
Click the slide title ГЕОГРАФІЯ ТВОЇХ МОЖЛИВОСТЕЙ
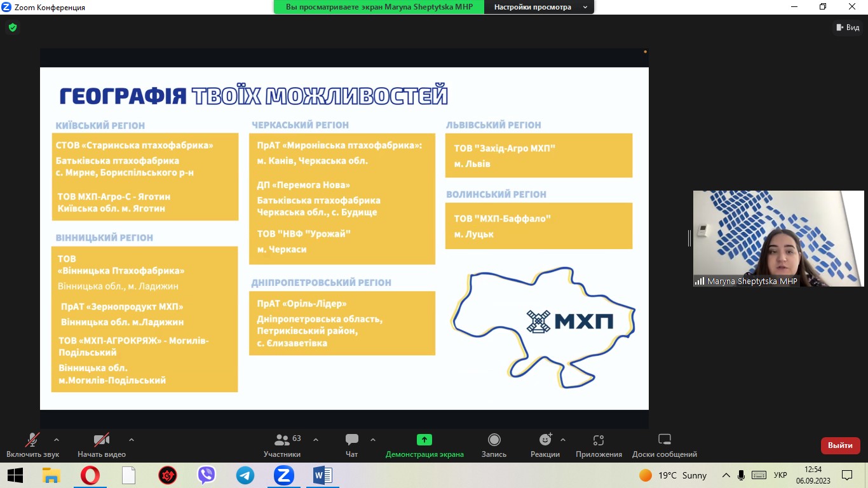click(254, 96)
